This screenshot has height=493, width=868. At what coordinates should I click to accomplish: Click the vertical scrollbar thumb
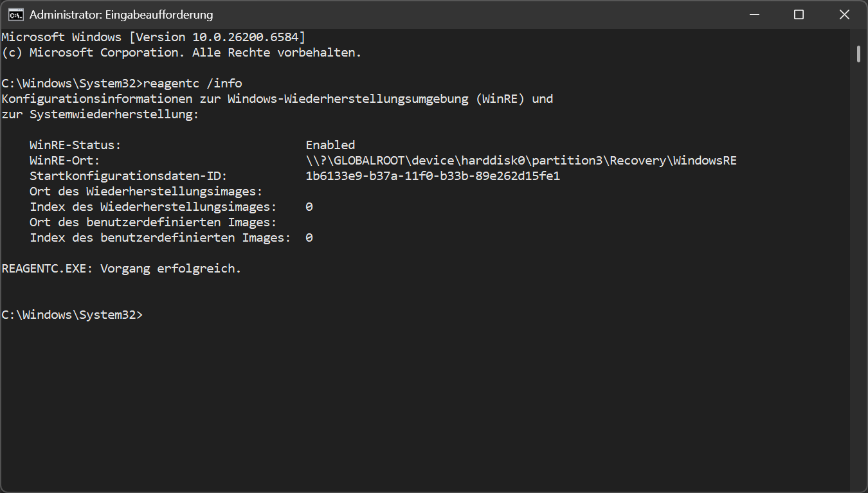(x=859, y=53)
